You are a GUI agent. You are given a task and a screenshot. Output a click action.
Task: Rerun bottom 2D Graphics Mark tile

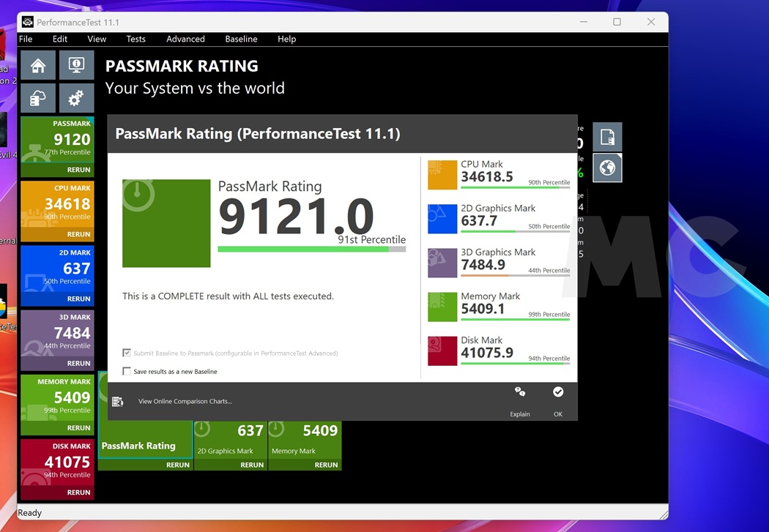pyautogui.click(x=252, y=465)
